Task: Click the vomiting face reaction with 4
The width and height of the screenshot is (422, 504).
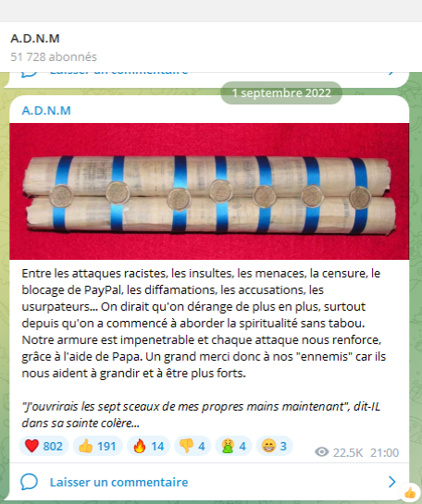Action: [233, 446]
